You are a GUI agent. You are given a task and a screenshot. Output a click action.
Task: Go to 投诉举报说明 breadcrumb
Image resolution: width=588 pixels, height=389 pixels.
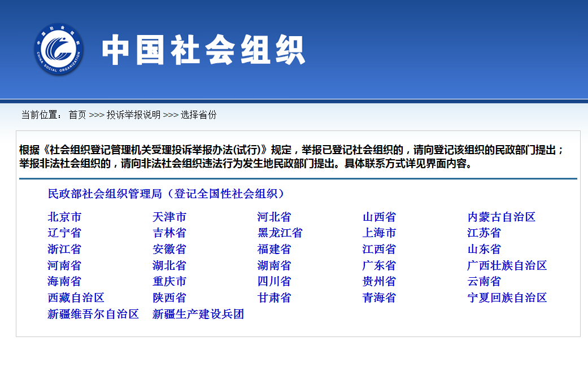(133, 115)
